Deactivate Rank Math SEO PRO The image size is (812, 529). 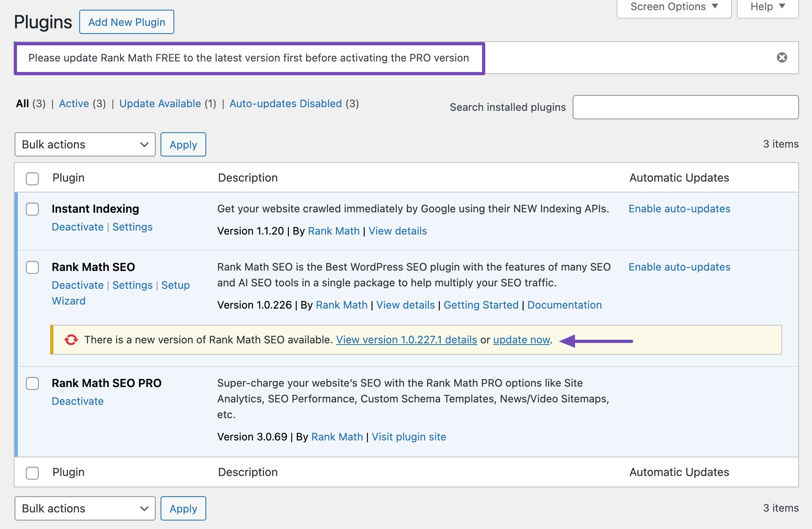(x=78, y=401)
